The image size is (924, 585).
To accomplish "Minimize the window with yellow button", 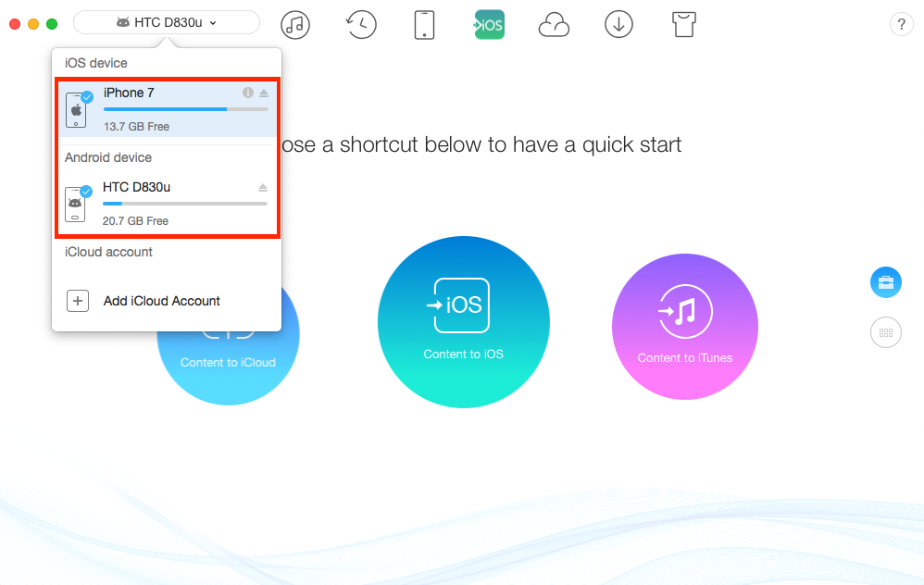I will (33, 23).
